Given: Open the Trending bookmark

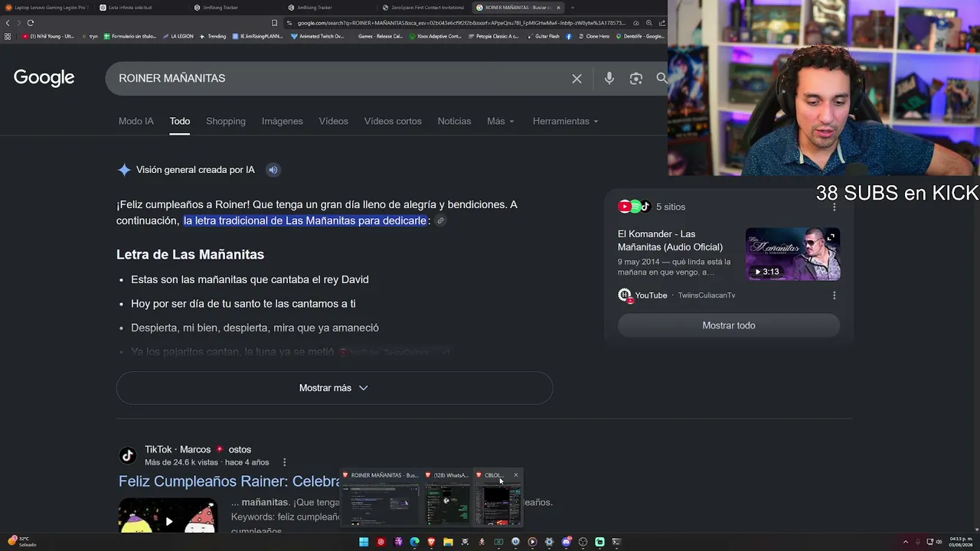Looking at the screenshot, I should (213, 36).
